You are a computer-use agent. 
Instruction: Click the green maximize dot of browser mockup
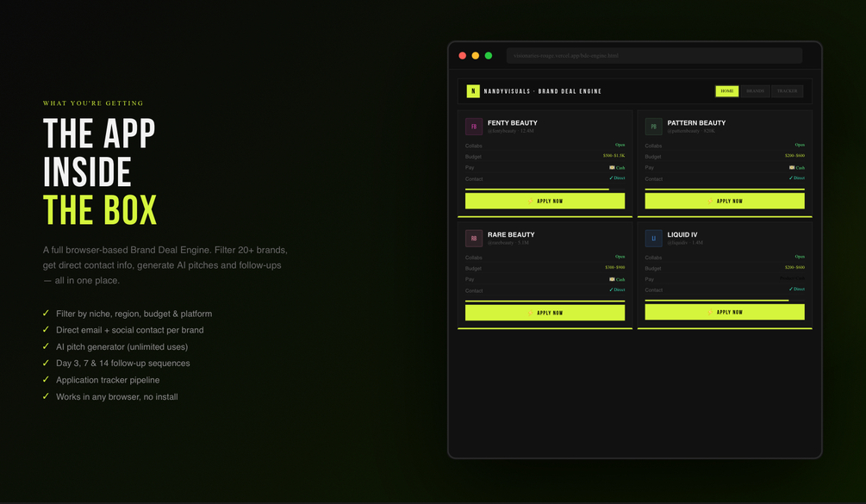coord(489,55)
